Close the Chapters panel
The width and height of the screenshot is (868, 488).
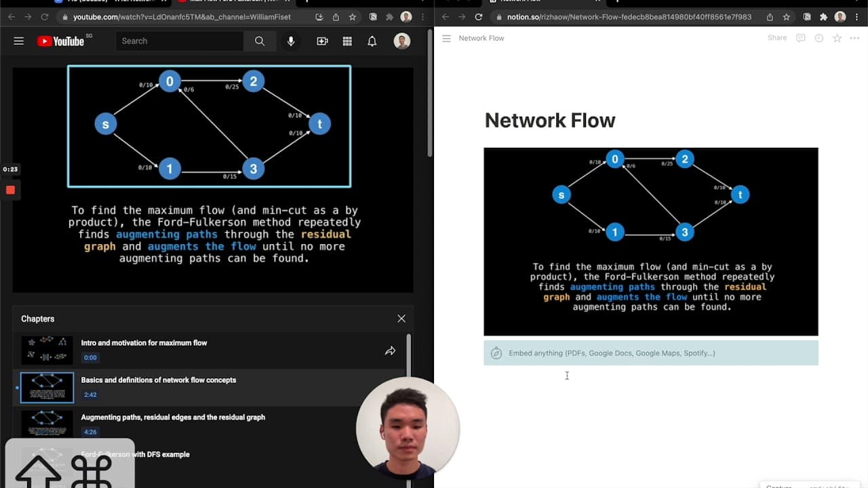(401, 319)
